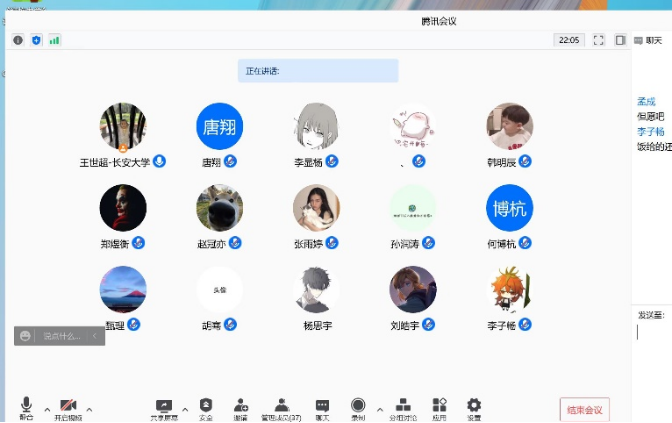The height and width of the screenshot is (423, 672).
Task: Open the apps grid icon
Action: click(439, 405)
